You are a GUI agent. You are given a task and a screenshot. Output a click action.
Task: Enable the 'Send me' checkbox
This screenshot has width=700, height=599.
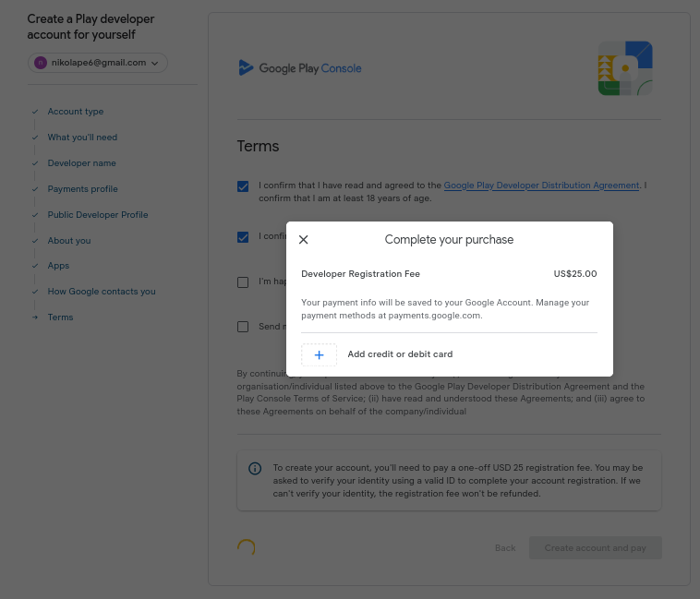pos(243,326)
